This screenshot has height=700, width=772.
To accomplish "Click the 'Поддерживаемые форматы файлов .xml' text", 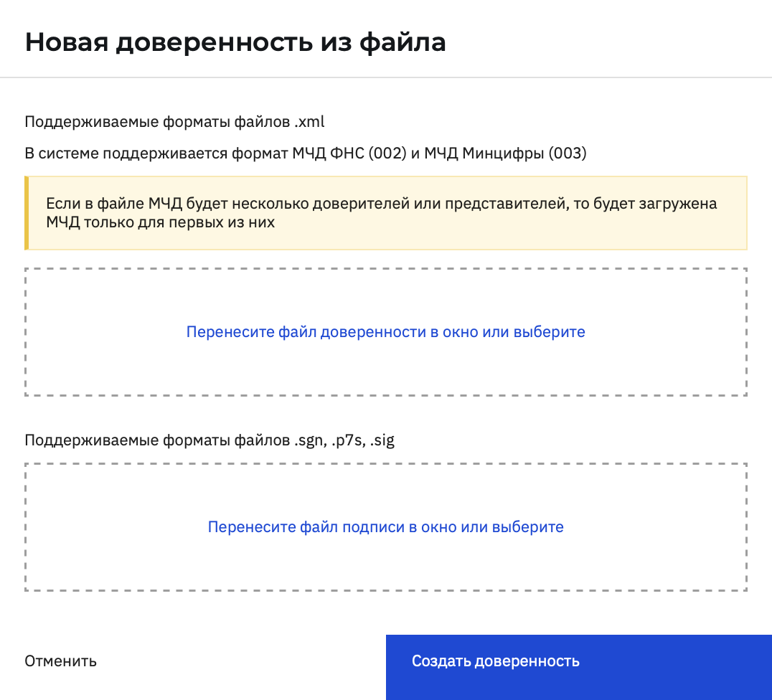I will [174, 122].
